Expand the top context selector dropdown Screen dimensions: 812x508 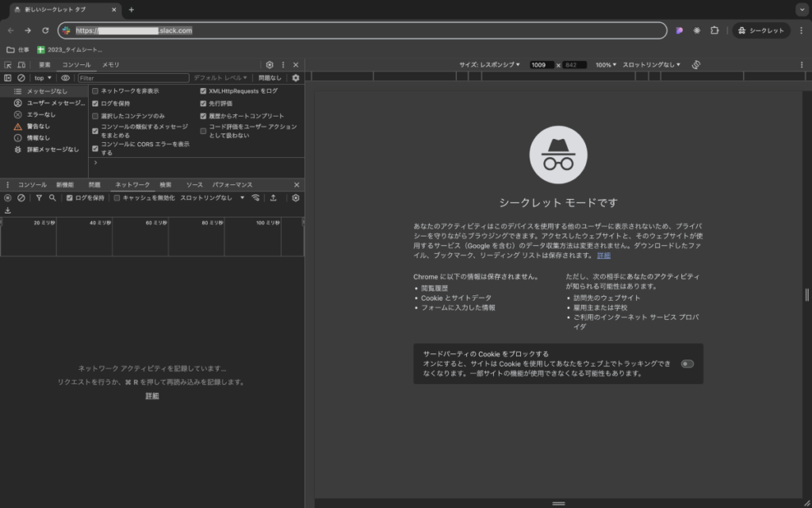pyautogui.click(x=43, y=78)
